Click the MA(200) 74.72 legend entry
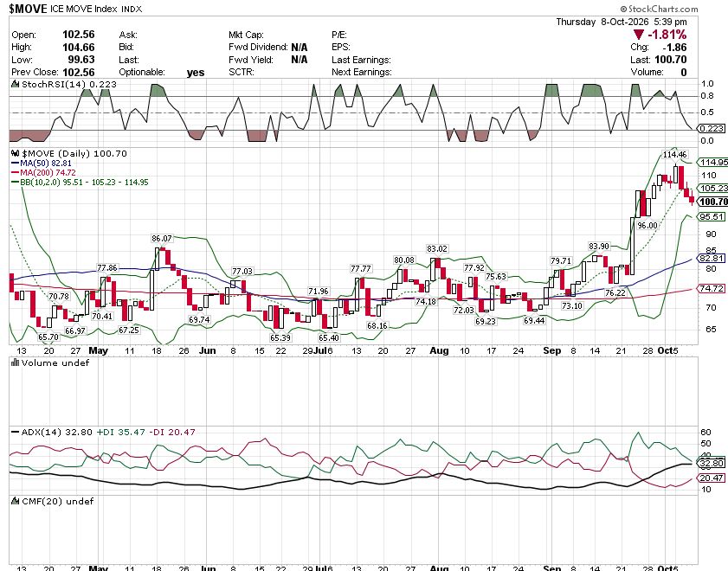 (48, 172)
